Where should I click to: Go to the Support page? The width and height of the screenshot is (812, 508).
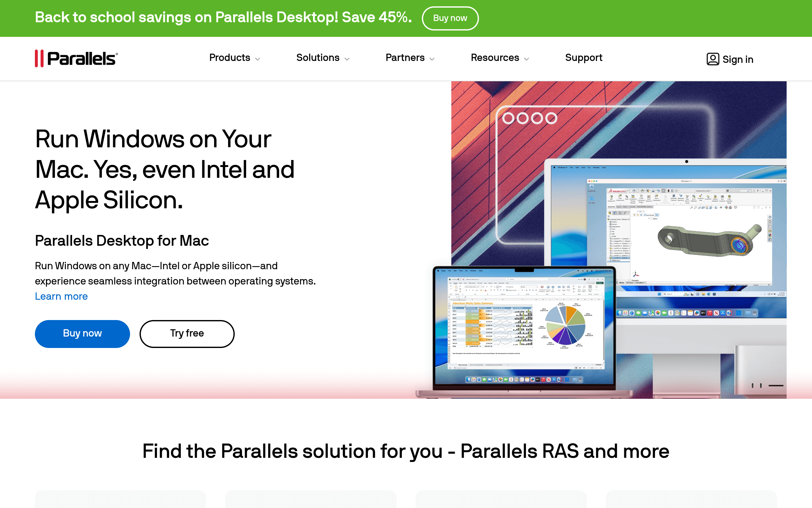[x=584, y=58]
